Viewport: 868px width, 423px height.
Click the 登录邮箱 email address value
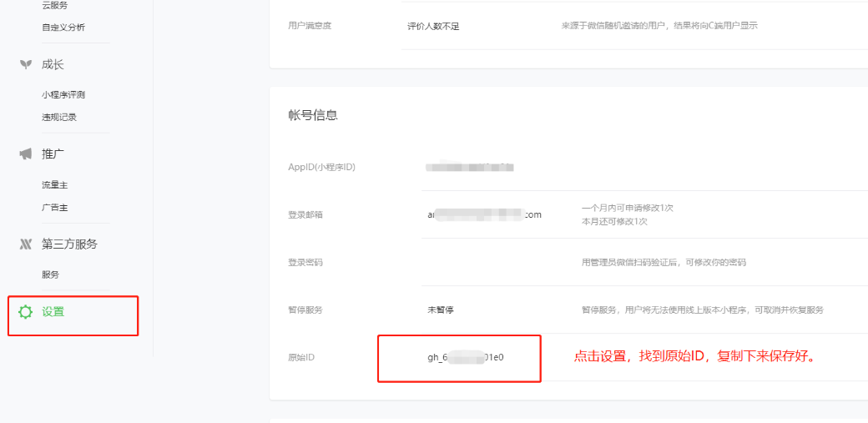coord(484,214)
